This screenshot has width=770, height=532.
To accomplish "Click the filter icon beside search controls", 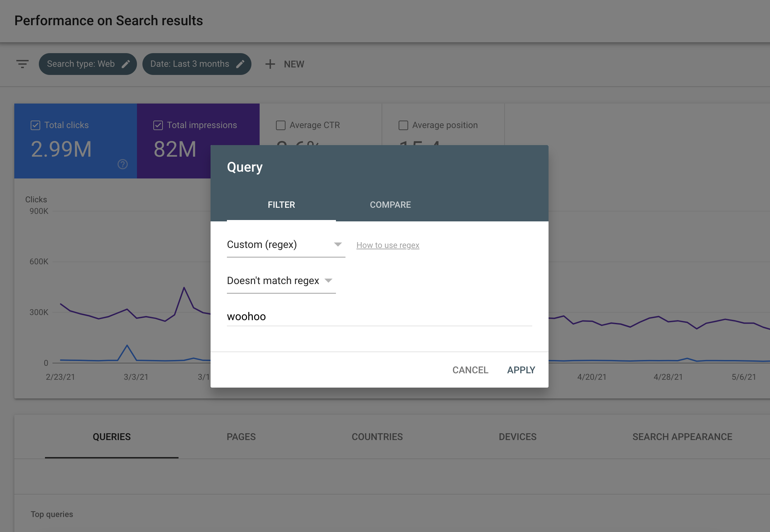I will click(22, 64).
